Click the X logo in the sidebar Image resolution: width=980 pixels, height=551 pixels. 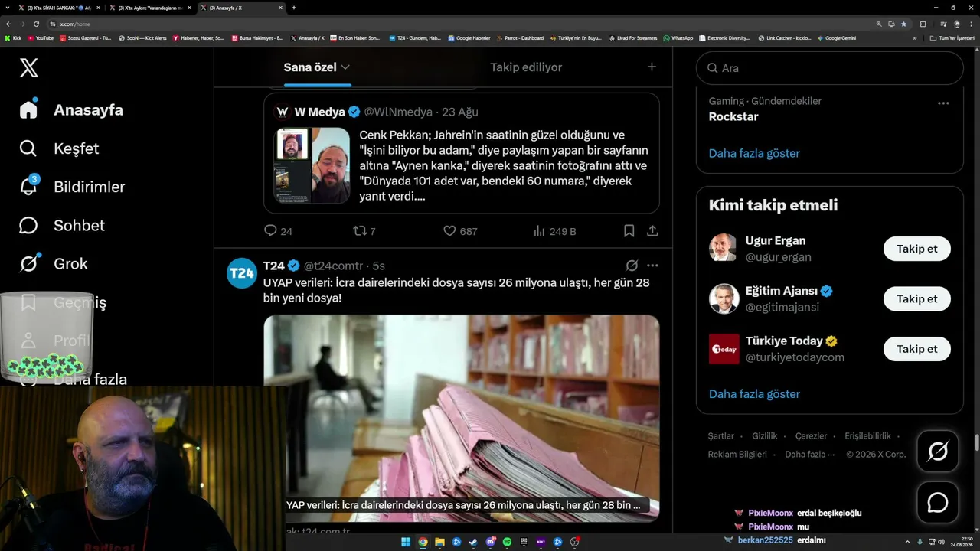28,68
